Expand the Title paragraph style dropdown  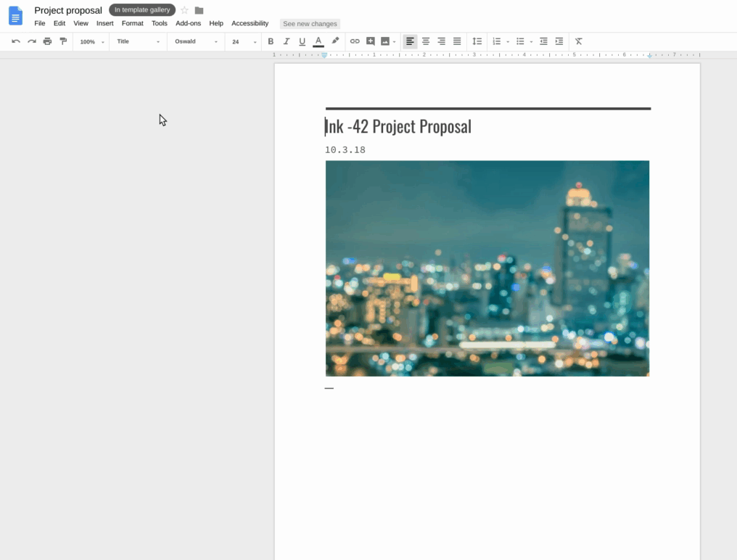click(138, 41)
